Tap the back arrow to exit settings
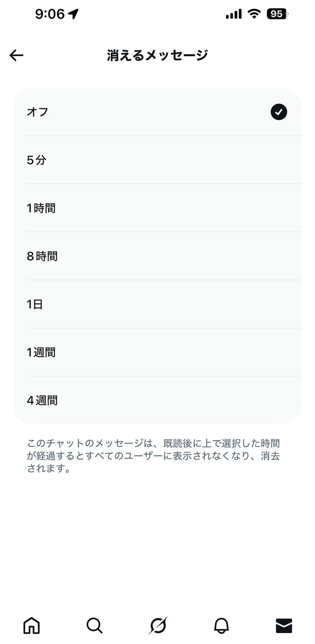The width and height of the screenshot is (315, 644). tap(16, 55)
